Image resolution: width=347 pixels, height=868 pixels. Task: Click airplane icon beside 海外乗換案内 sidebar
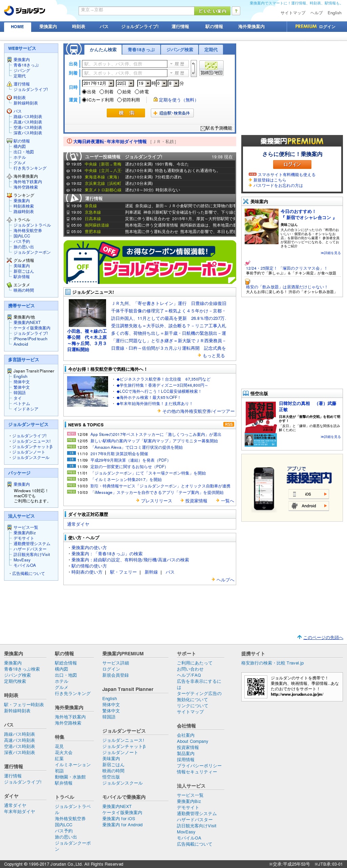(x=9, y=176)
